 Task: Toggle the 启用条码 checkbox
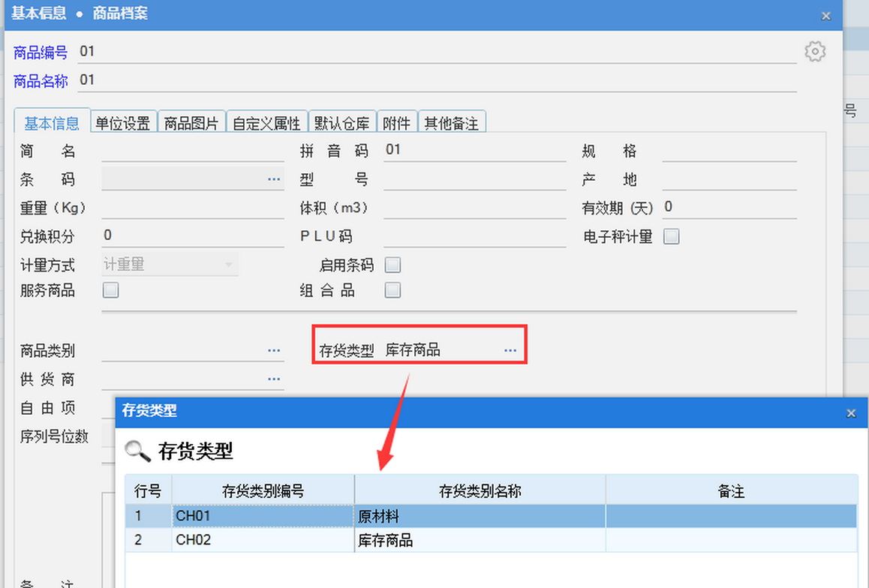coord(392,265)
